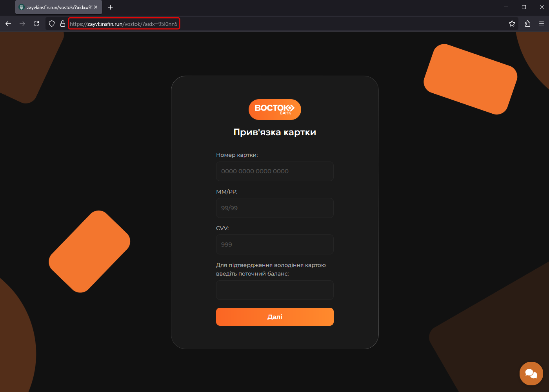Close the browser window
549x392 pixels.
(542, 7)
